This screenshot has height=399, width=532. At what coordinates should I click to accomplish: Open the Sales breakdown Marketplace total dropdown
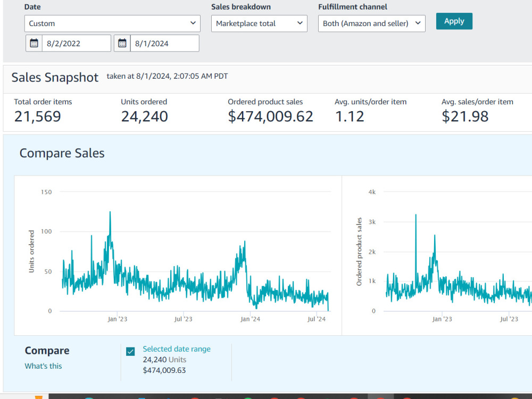259,23
